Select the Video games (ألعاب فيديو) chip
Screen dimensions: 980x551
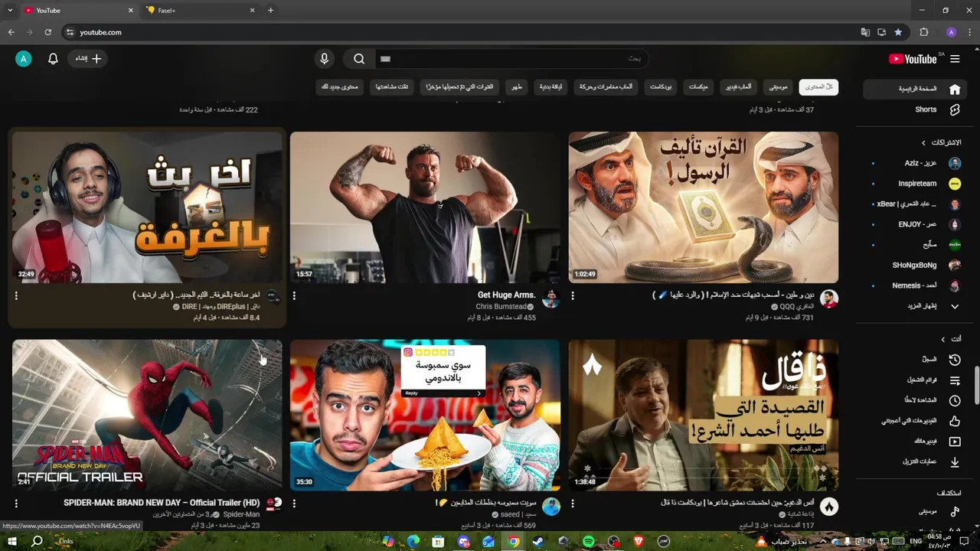tap(738, 87)
